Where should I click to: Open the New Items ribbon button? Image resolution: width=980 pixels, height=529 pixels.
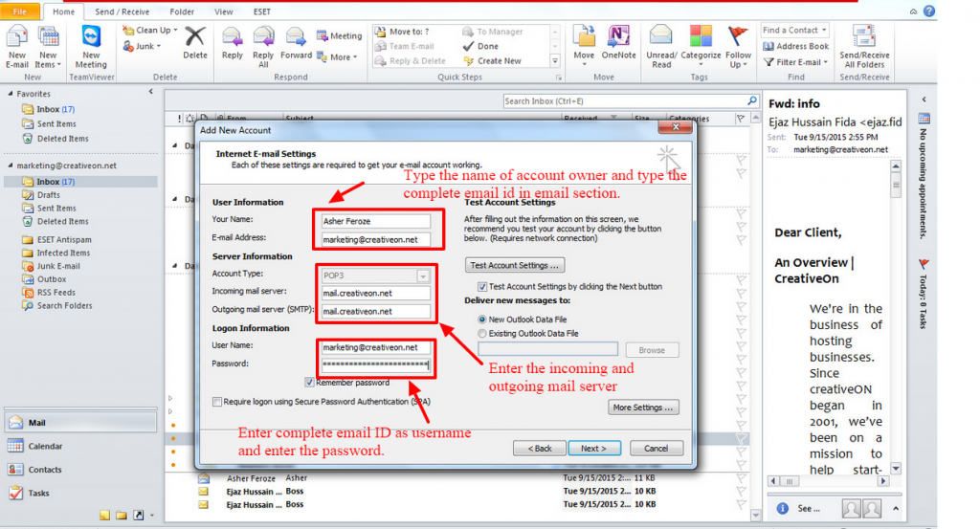pyautogui.click(x=48, y=47)
